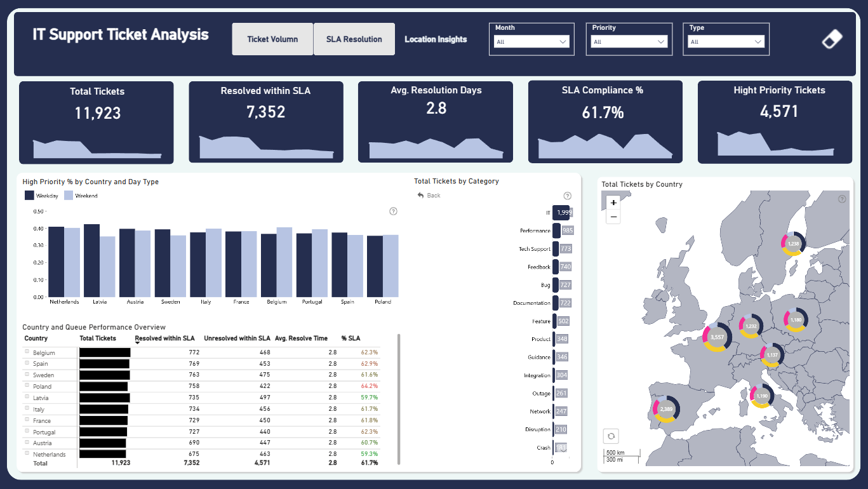The width and height of the screenshot is (868, 489).
Task: Zoom in on the map with plus button
Action: (x=613, y=203)
